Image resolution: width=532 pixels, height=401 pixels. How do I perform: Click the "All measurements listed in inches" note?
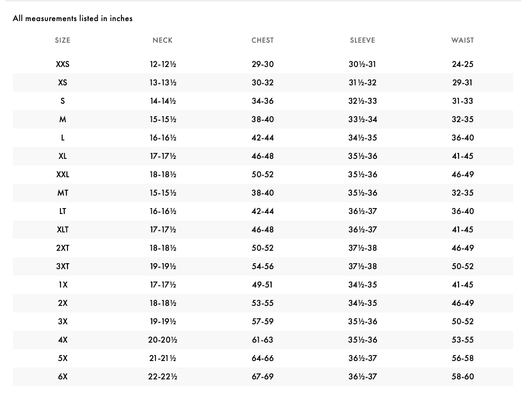pos(72,18)
